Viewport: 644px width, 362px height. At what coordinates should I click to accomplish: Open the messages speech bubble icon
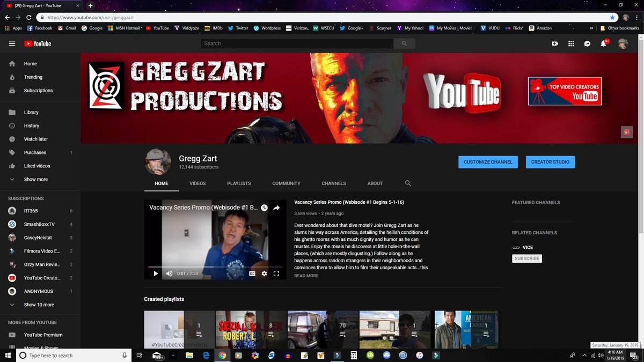[x=587, y=43]
